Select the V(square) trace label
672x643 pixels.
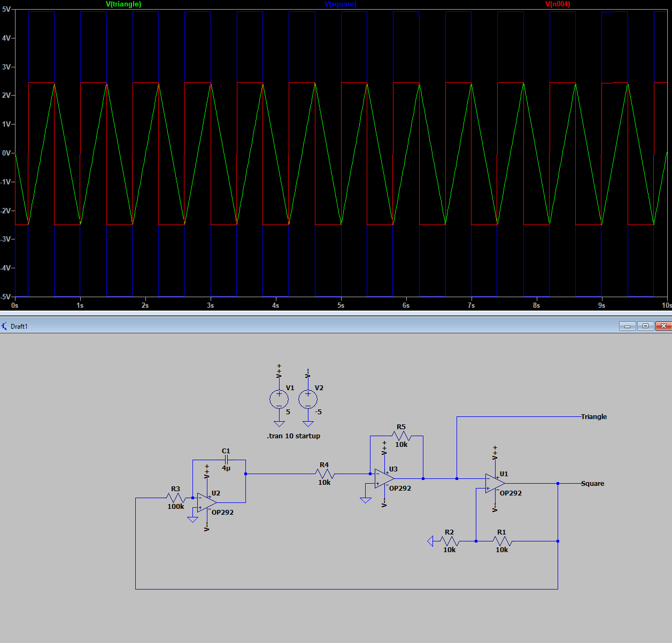pos(341,4)
